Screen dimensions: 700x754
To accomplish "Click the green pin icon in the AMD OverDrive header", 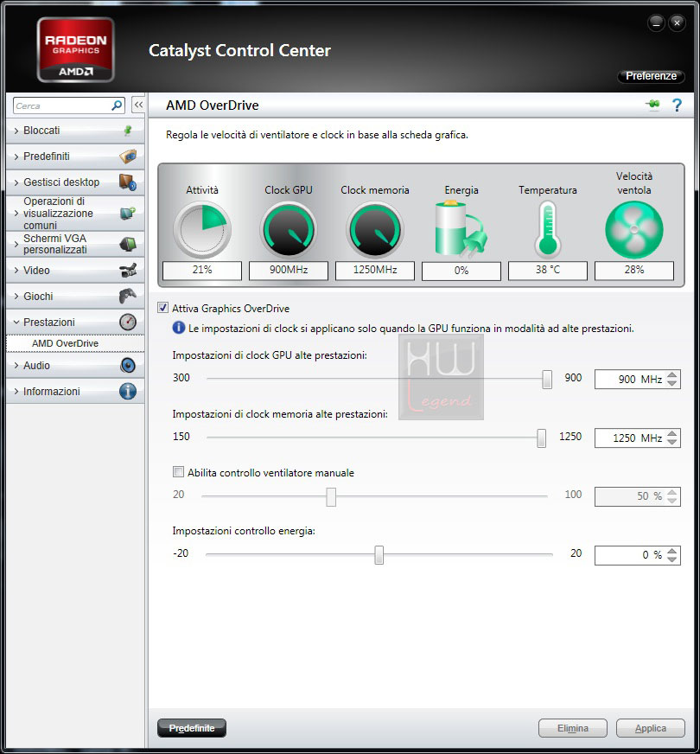I will (652, 105).
